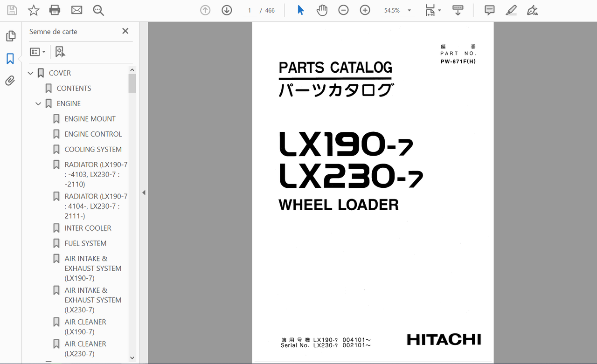Screen dimensions: 597x364
Task: Open AIR CLEANER (LX190-7) bookmark
Action: pyautogui.click(x=85, y=327)
